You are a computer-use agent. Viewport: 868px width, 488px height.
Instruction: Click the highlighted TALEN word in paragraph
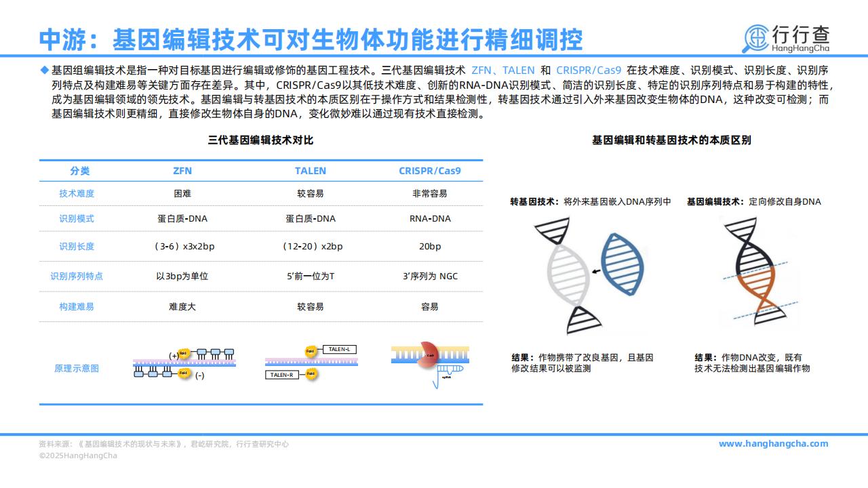tap(518, 70)
